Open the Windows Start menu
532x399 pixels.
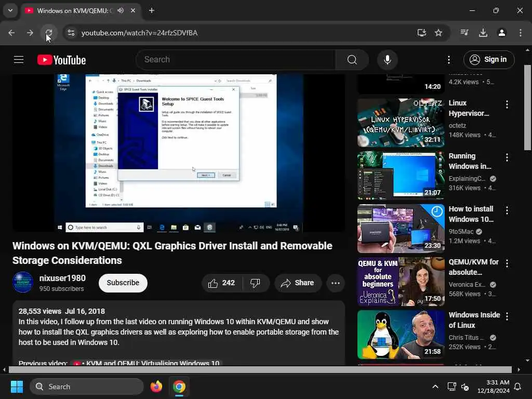coord(17,387)
